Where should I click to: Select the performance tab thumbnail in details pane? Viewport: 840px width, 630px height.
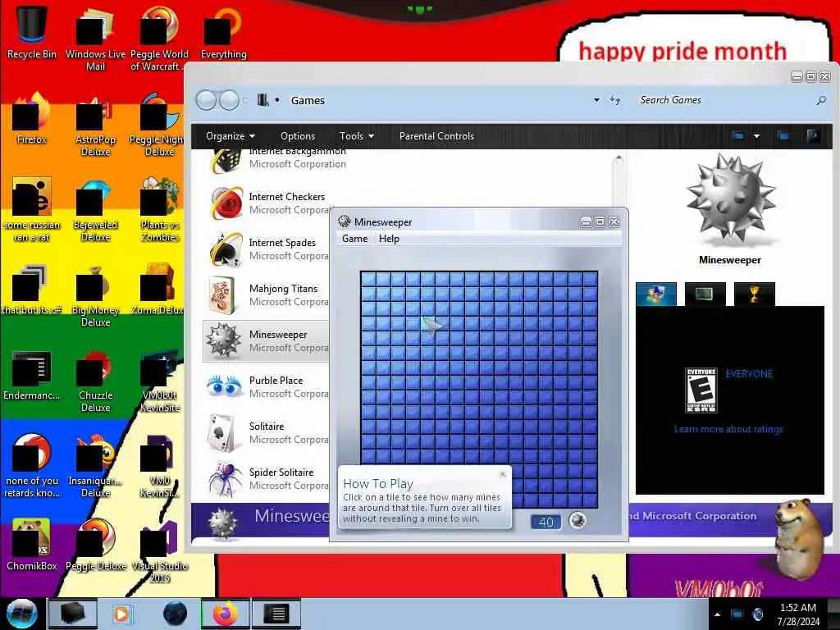705,294
